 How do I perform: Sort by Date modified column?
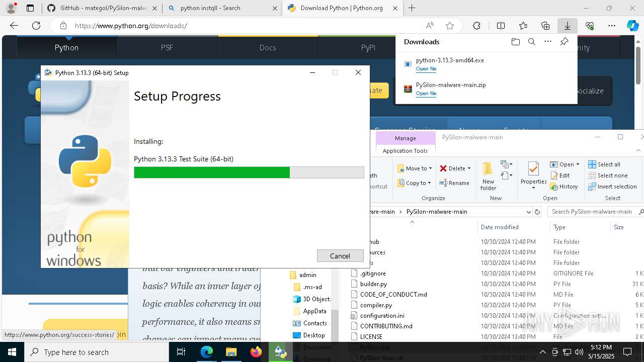513,227
